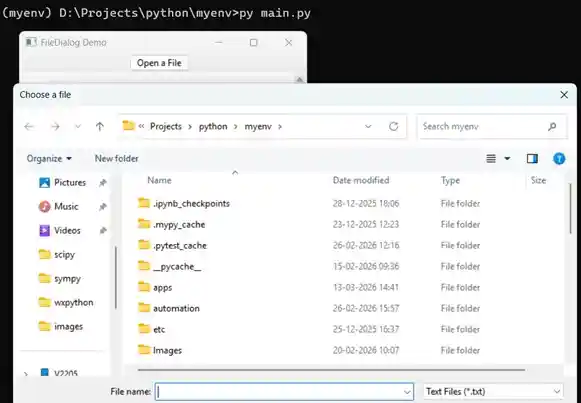Toggle the preview pane icon

pos(532,159)
